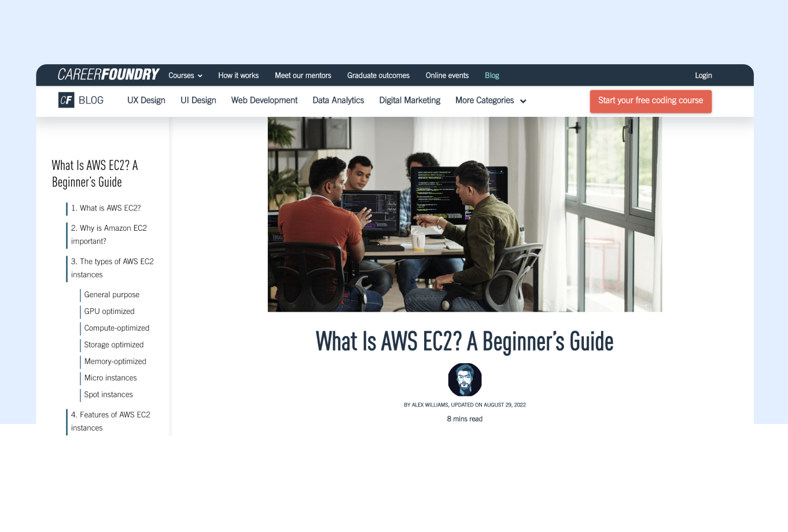
Task: Expand the Courses dropdown
Action: (x=185, y=75)
